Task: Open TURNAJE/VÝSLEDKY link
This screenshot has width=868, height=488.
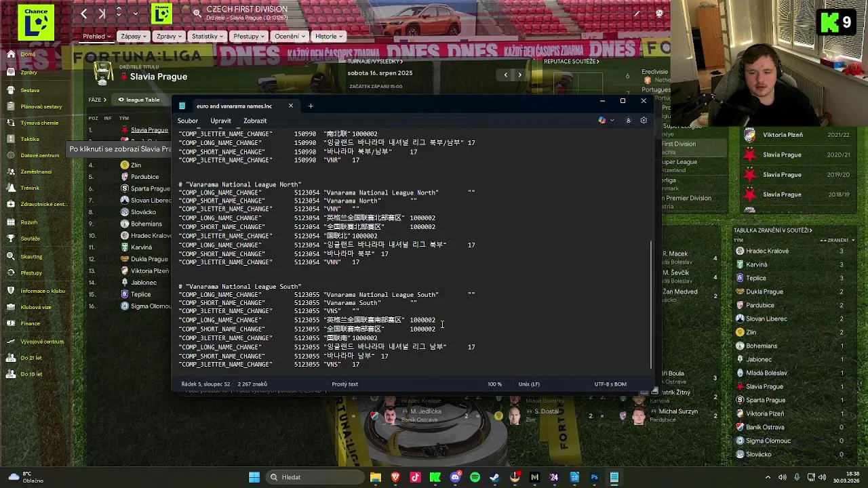Action: tap(375, 62)
